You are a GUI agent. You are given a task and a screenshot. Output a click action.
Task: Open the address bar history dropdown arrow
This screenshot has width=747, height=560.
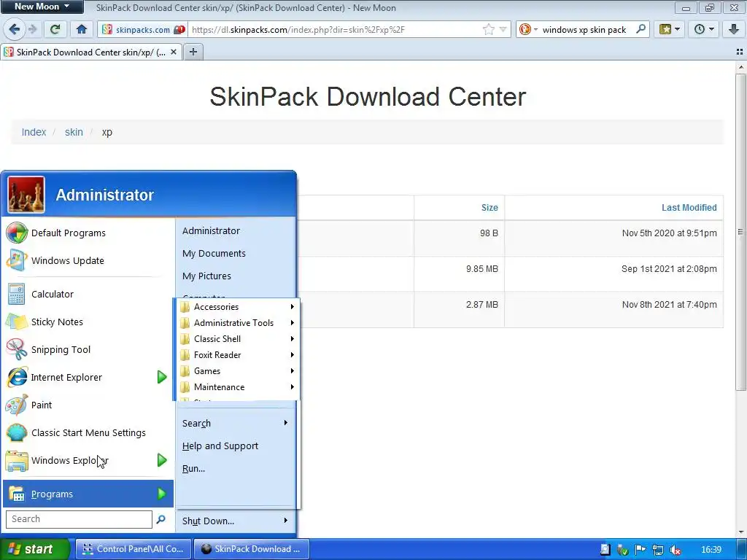(503, 29)
